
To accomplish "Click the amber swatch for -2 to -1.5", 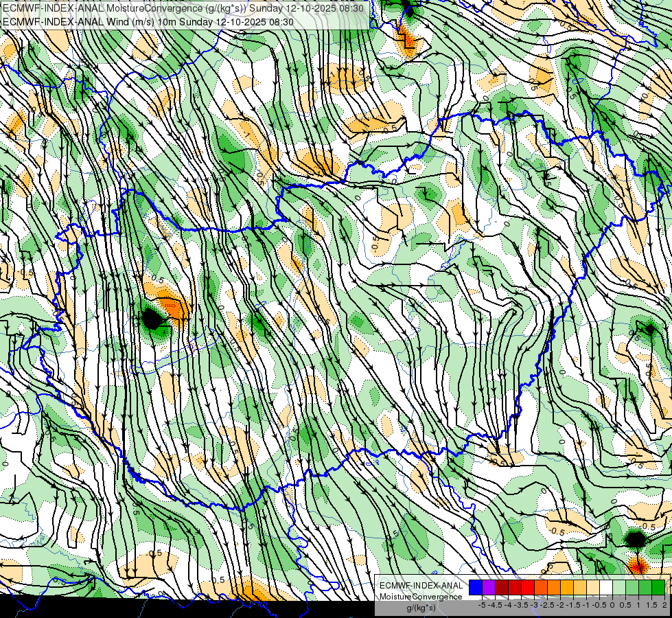I will pyautogui.click(x=567, y=587).
